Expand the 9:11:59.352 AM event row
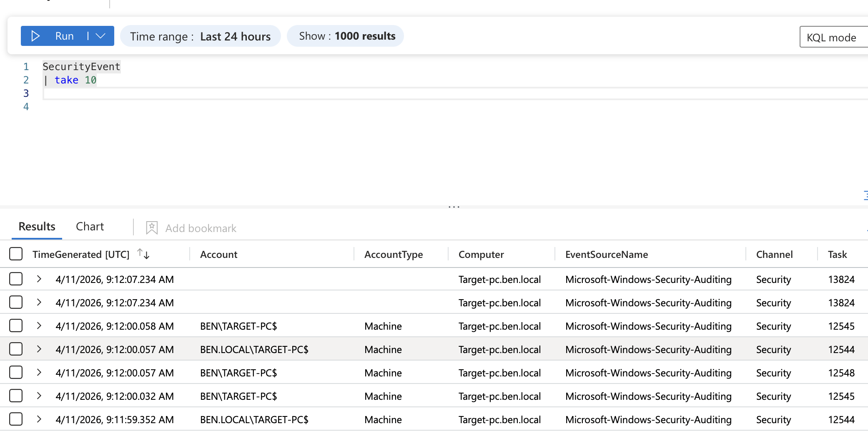This screenshot has width=868, height=434. 39,419
